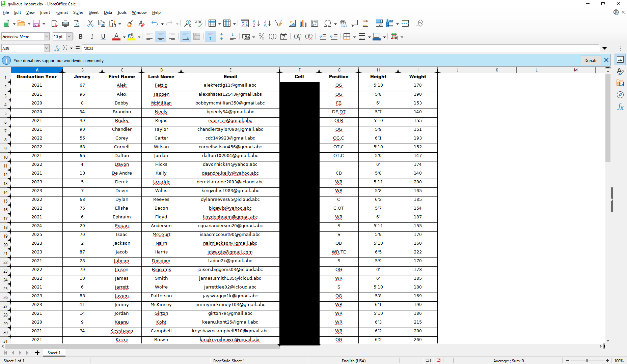Apply the red font color swatch

116,37
